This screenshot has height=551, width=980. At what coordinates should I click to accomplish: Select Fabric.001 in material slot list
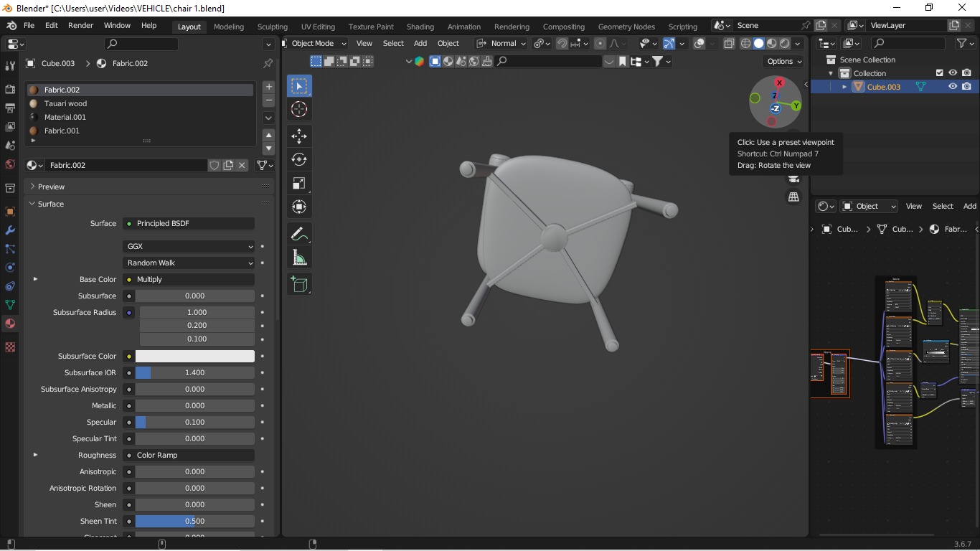point(141,131)
